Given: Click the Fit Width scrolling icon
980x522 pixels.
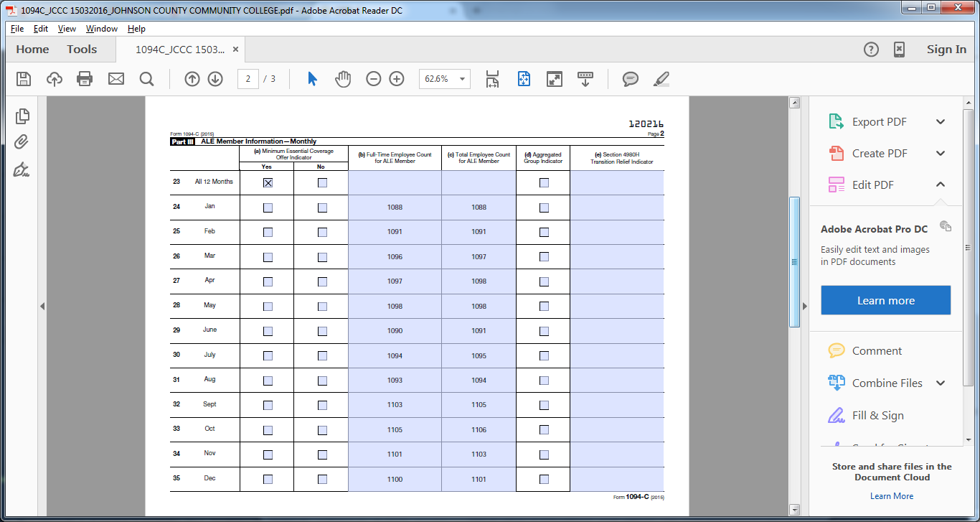Looking at the screenshot, I should coord(492,79).
